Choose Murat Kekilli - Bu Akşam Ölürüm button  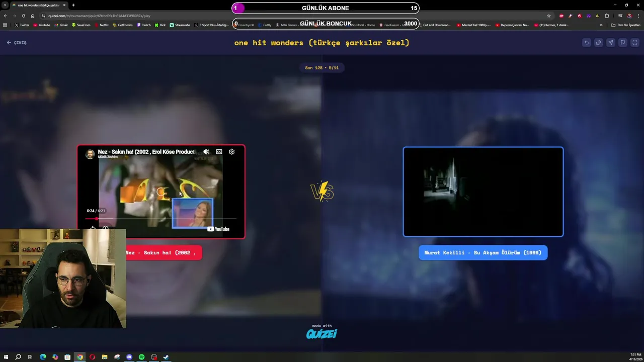[483, 253]
